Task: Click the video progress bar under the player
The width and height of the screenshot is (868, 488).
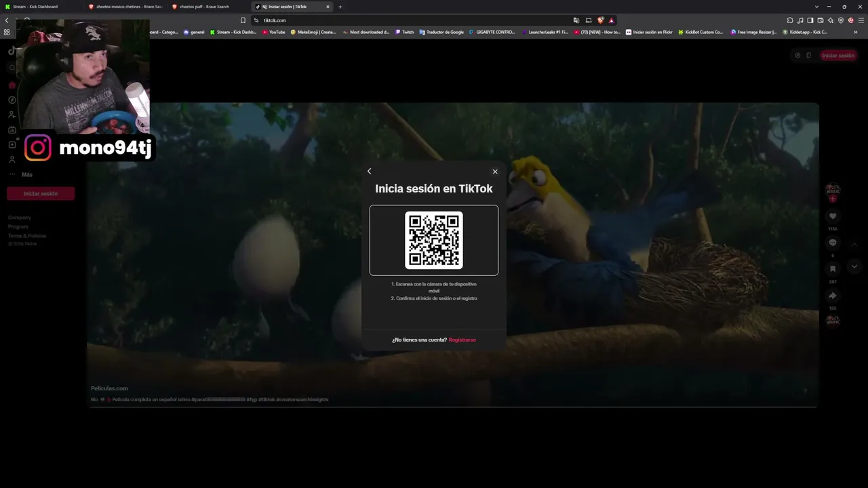Action: (x=452, y=407)
